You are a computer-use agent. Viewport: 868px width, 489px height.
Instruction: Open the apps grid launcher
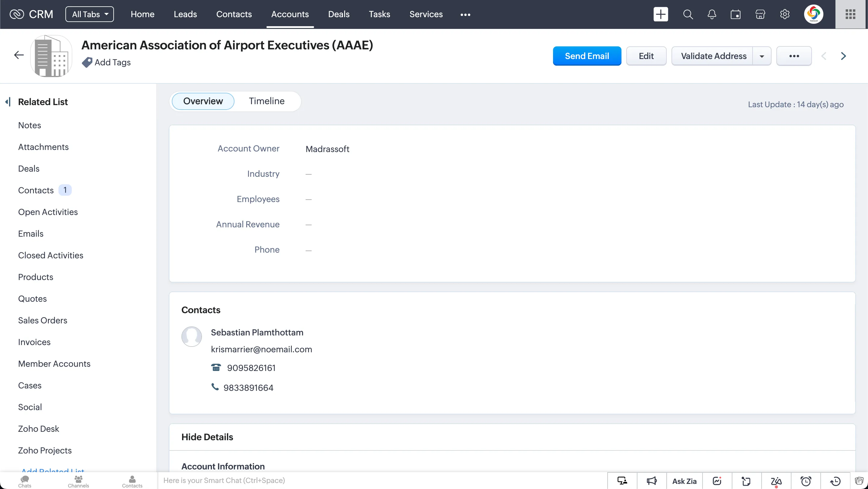851,14
